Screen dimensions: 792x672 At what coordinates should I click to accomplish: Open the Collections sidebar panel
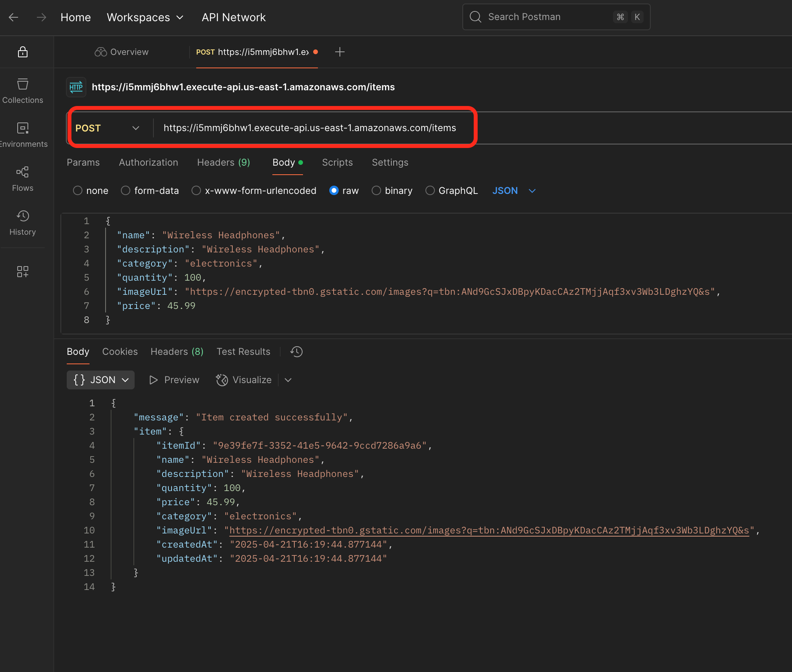pyautogui.click(x=23, y=91)
